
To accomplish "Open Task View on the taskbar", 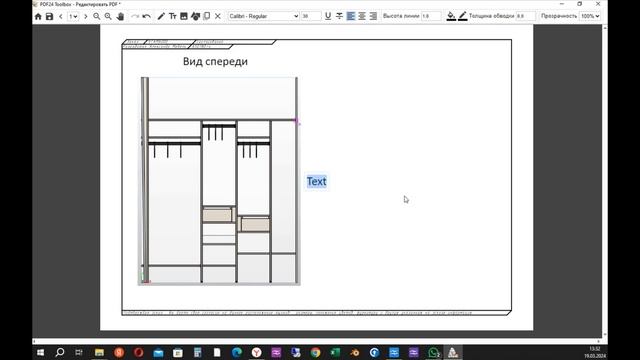I will point(79,352).
